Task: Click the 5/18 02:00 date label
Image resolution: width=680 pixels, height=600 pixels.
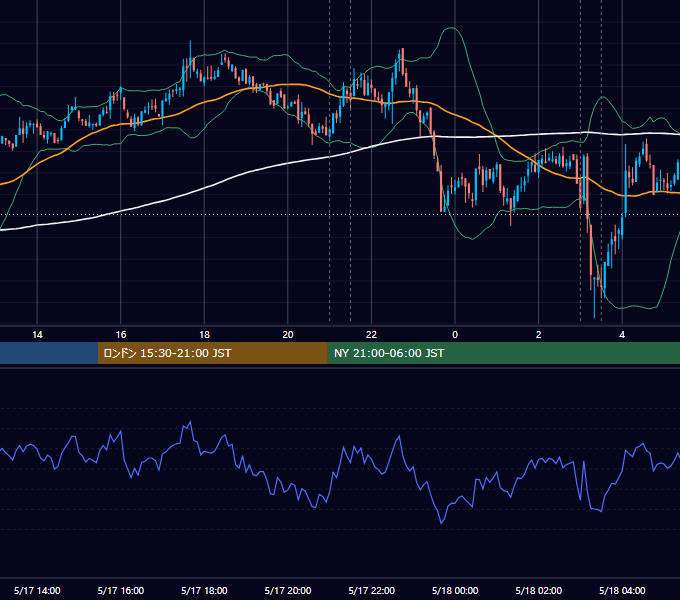Action: [x=539, y=590]
